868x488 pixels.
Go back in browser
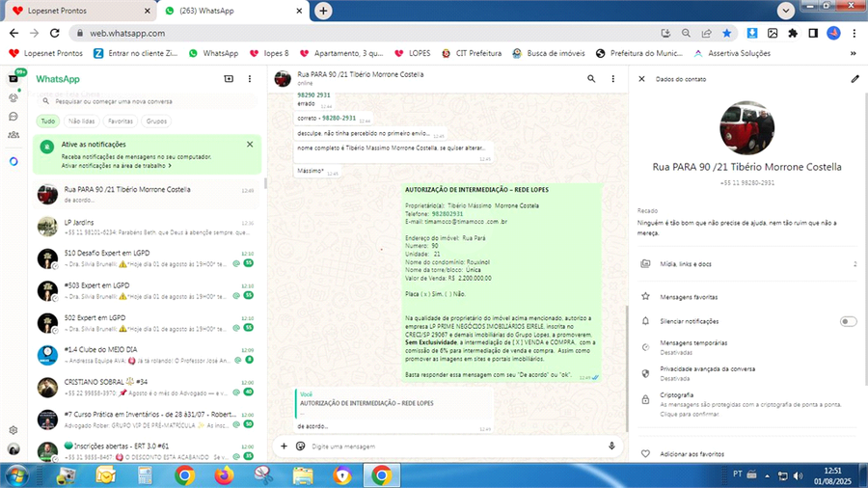[14, 33]
